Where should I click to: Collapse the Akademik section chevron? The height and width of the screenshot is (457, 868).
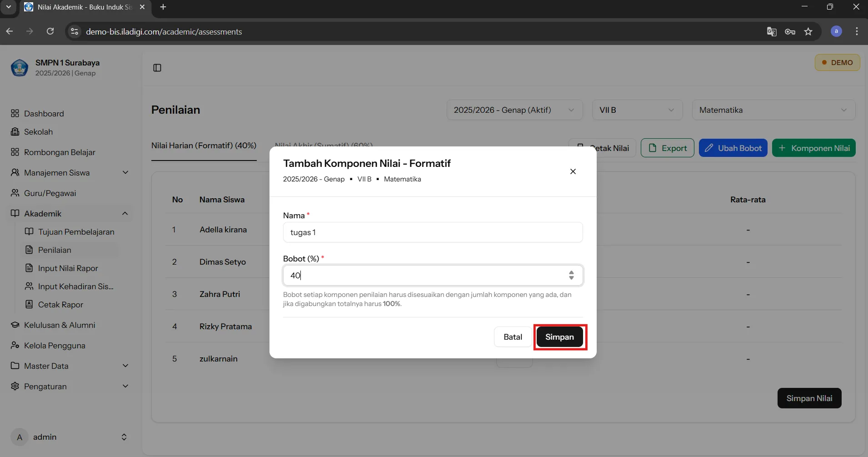pyautogui.click(x=125, y=214)
